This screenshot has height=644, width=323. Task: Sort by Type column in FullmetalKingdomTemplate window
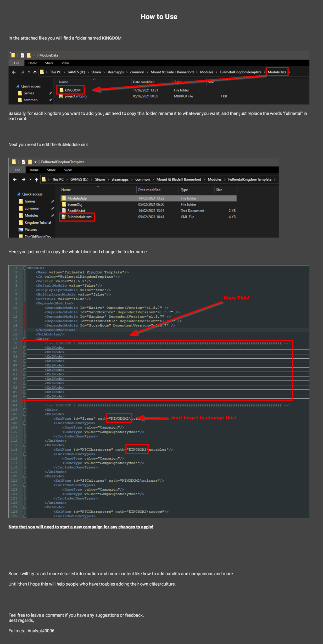pos(184,190)
